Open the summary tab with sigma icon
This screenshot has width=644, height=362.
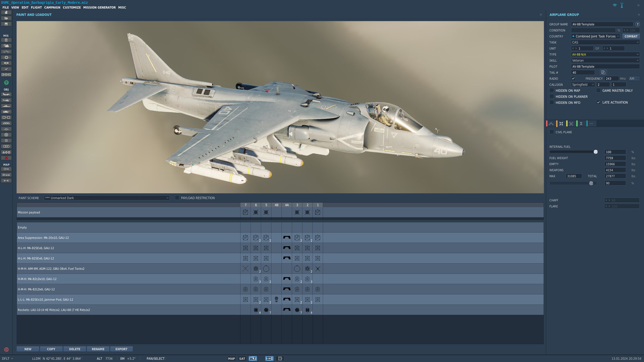(x=581, y=123)
